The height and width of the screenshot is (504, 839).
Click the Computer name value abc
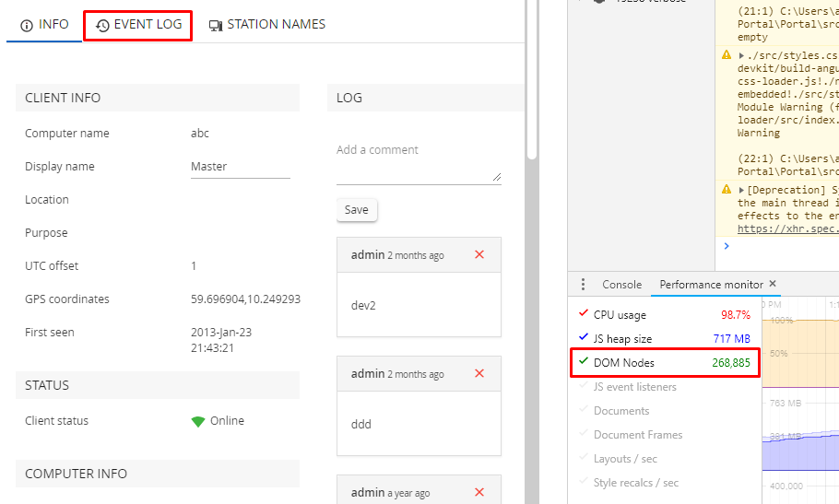pyautogui.click(x=200, y=134)
